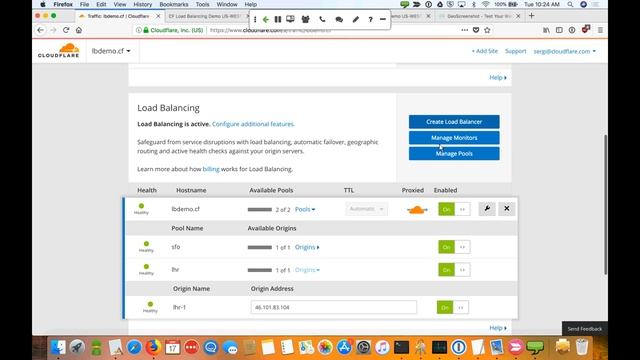The height and width of the screenshot is (360, 640).
Task: Open the Edit menu
Action: 101,4
